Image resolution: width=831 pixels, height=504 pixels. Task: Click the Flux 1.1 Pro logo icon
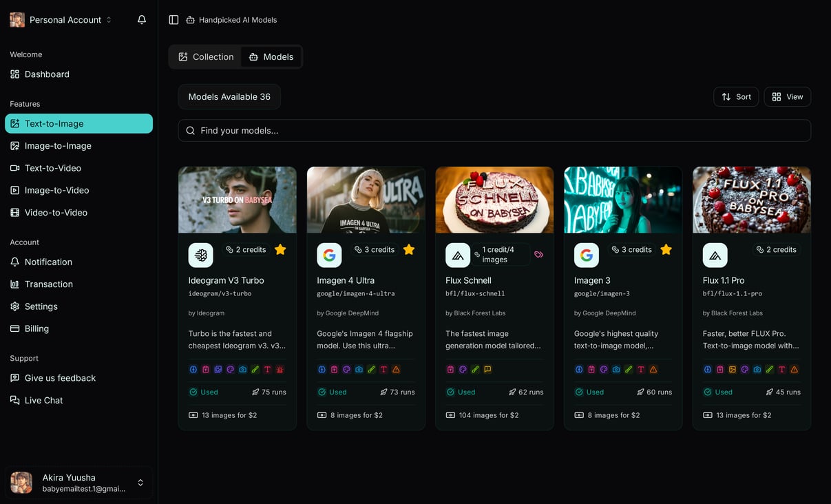point(715,255)
